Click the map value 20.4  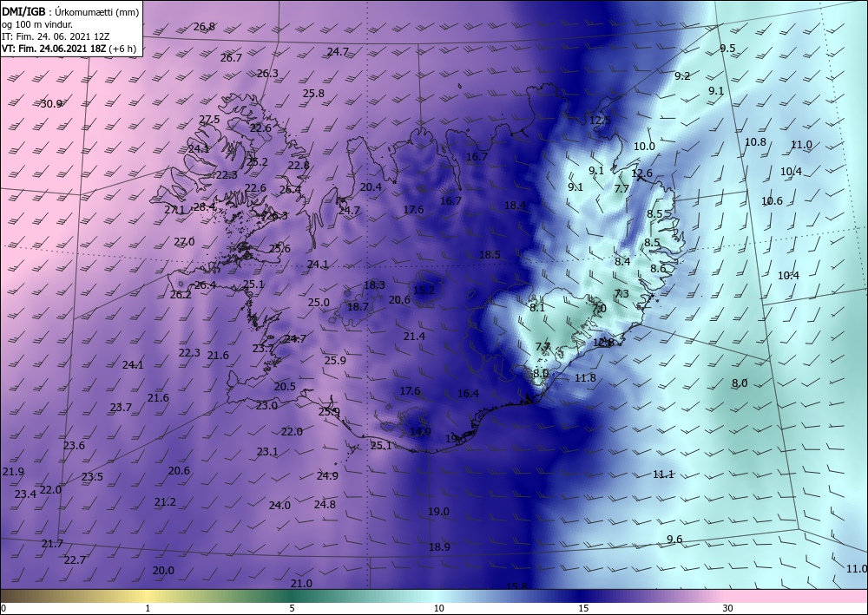pyautogui.click(x=371, y=187)
